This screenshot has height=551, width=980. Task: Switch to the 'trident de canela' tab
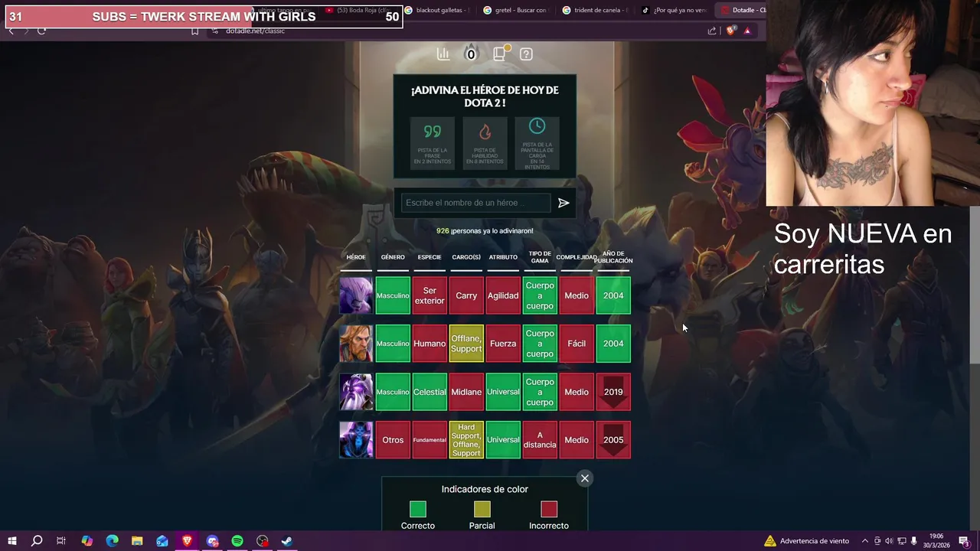click(594, 10)
